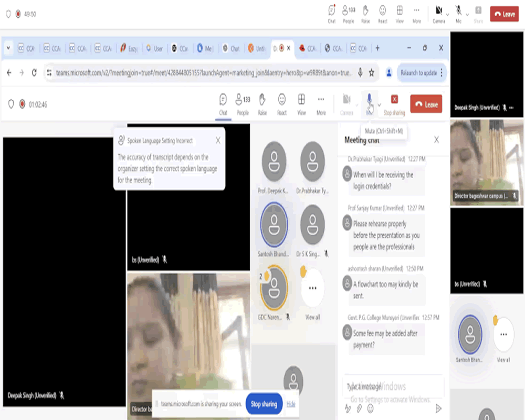The width and height of the screenshot is (525, 420).
Task: Switch to the User browser tab
Action: (154, 48)
